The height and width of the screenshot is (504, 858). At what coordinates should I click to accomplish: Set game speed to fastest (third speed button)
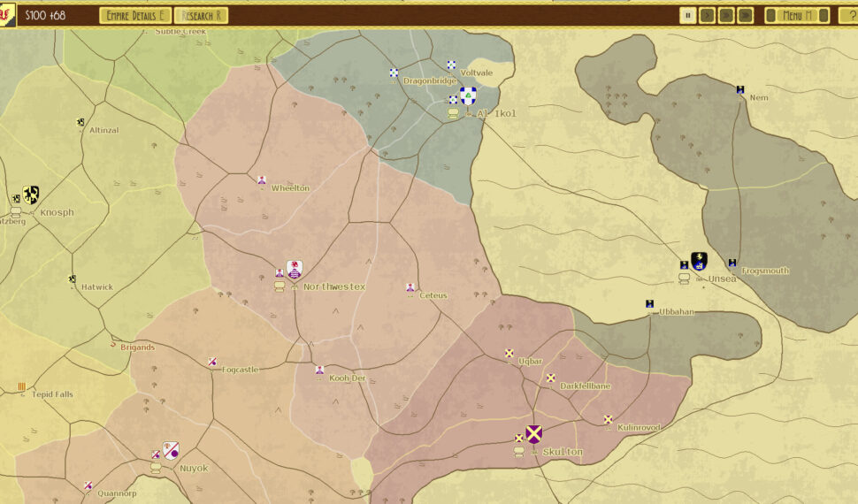coord(746,15)
